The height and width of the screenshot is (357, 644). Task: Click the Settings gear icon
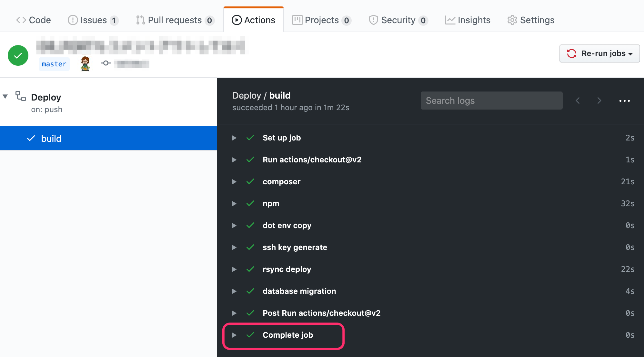[x=512, y=20]
